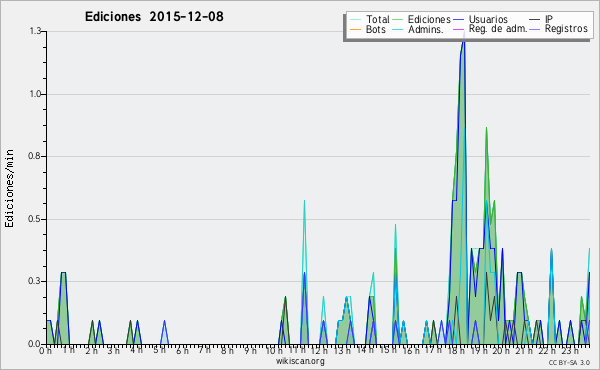Click the 'Ediciones 2015-12-08' chart title
The image size is (600, 370).
tap(154, 17)
